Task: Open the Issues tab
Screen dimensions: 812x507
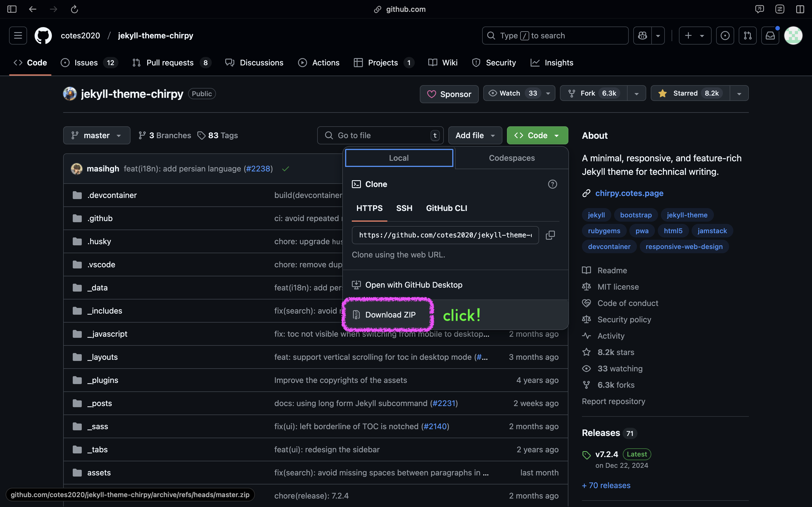Action: (89, 63)
